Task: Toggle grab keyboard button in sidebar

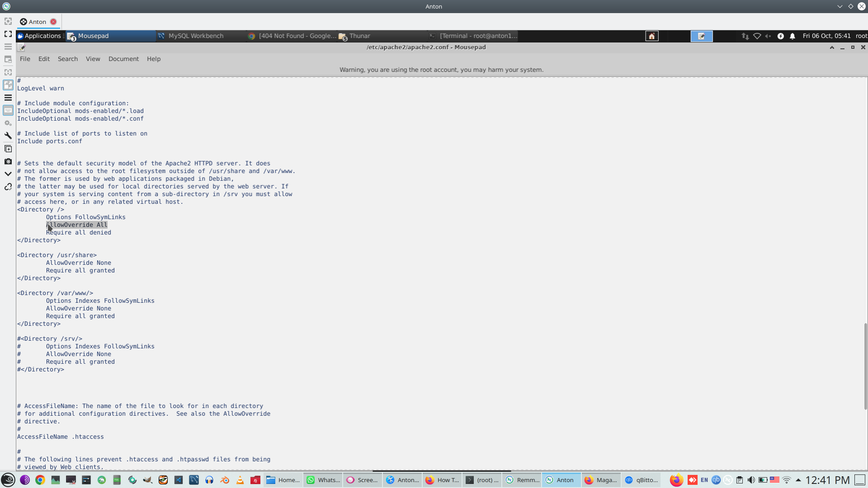Action: [8, 110]
